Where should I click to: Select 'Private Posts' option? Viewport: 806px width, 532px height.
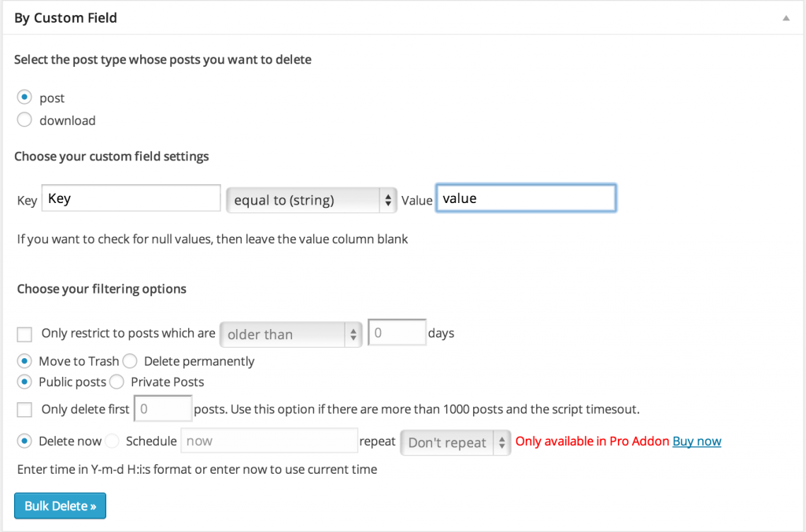[116, 382]
